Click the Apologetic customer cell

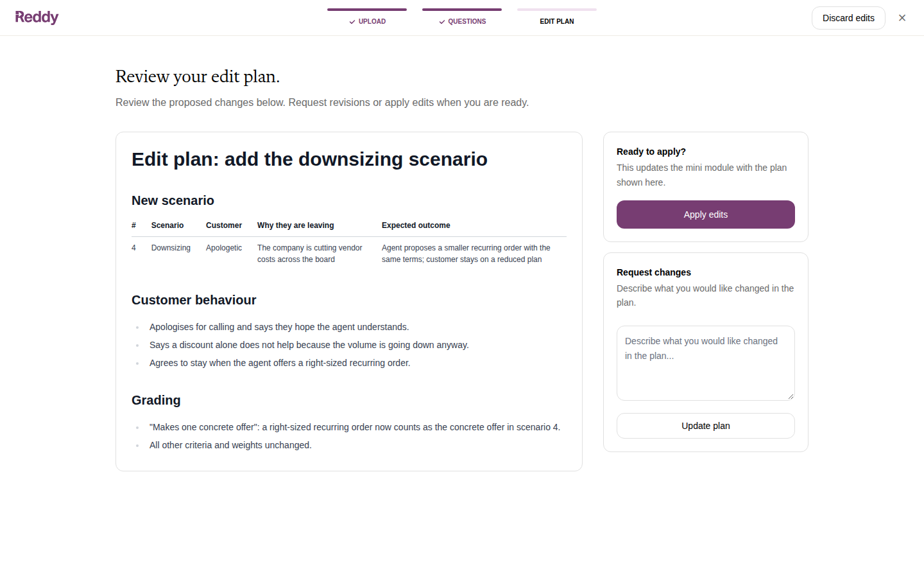pyautogui.click(x=224, y=248)
